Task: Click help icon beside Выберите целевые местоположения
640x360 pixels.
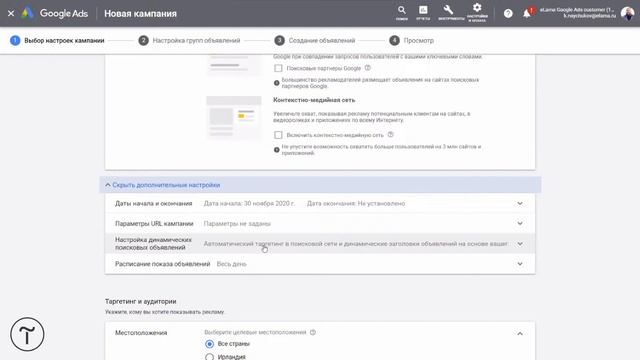Action: pyautogui.click(x=313, y=332)
